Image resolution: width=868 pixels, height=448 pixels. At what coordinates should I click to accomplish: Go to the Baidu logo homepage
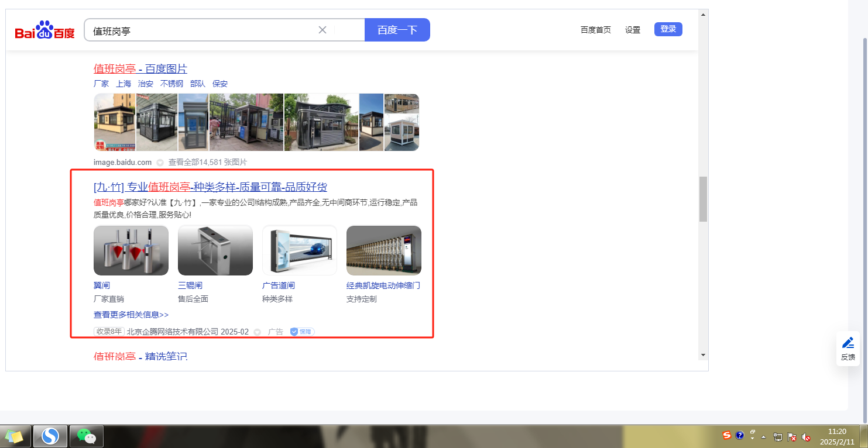pyautogui.click(x=45, y=30)
